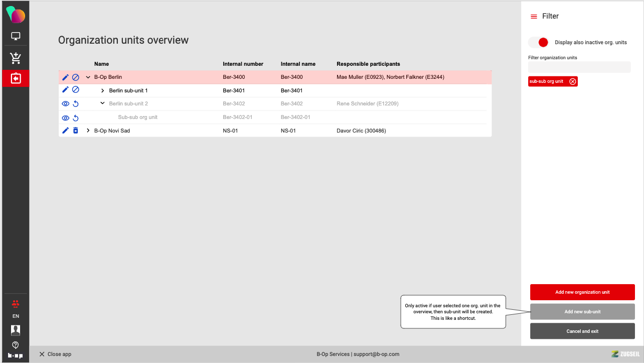This screenshot has height=363, width=644.
Task: Collapse the B-Op Berlin tree row
Action: [x=88, y=77]
